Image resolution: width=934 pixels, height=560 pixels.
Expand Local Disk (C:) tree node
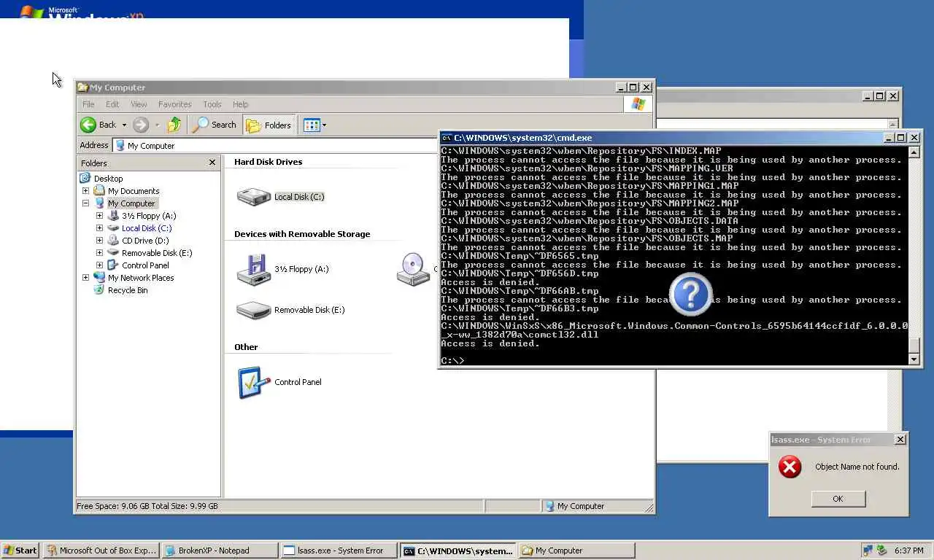click(x=99, y=228)
